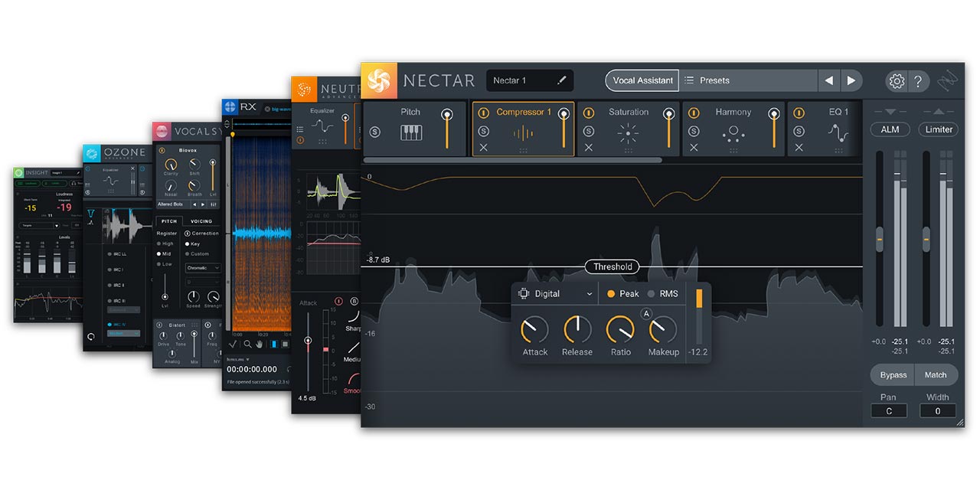Toggle auto makeup A button above Makeup knob

(645, 314)
